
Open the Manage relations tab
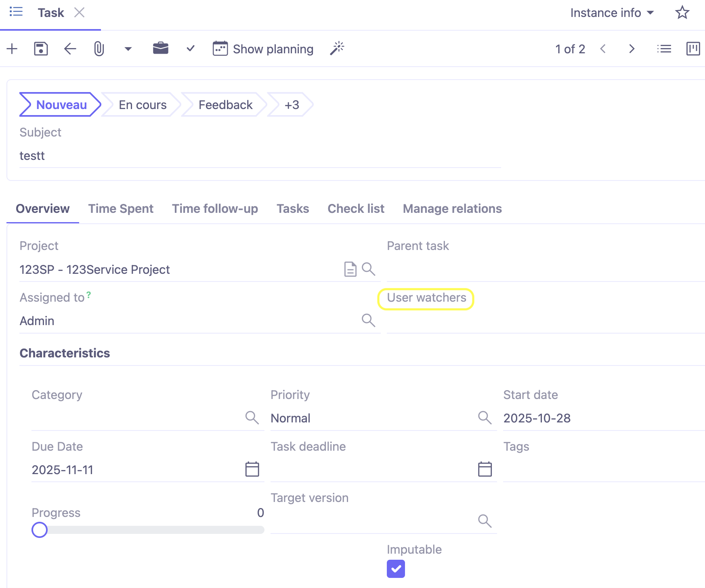click(452, 209)
